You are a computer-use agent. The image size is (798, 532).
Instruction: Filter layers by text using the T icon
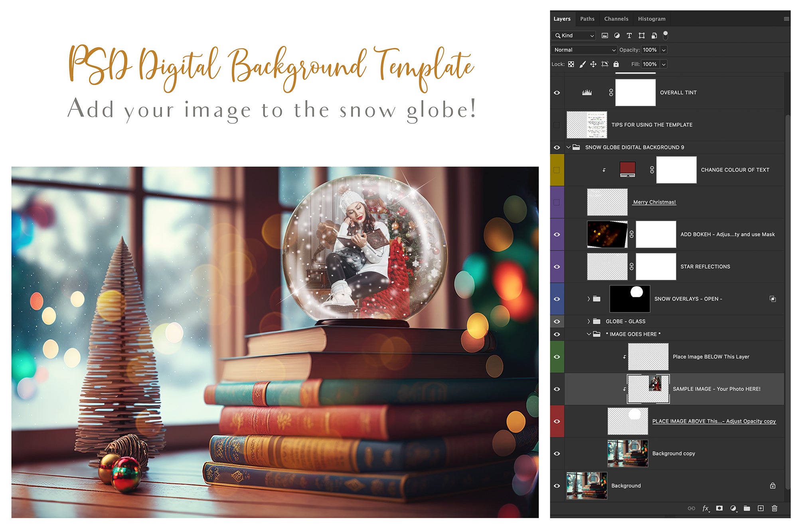tap(629, 36)
